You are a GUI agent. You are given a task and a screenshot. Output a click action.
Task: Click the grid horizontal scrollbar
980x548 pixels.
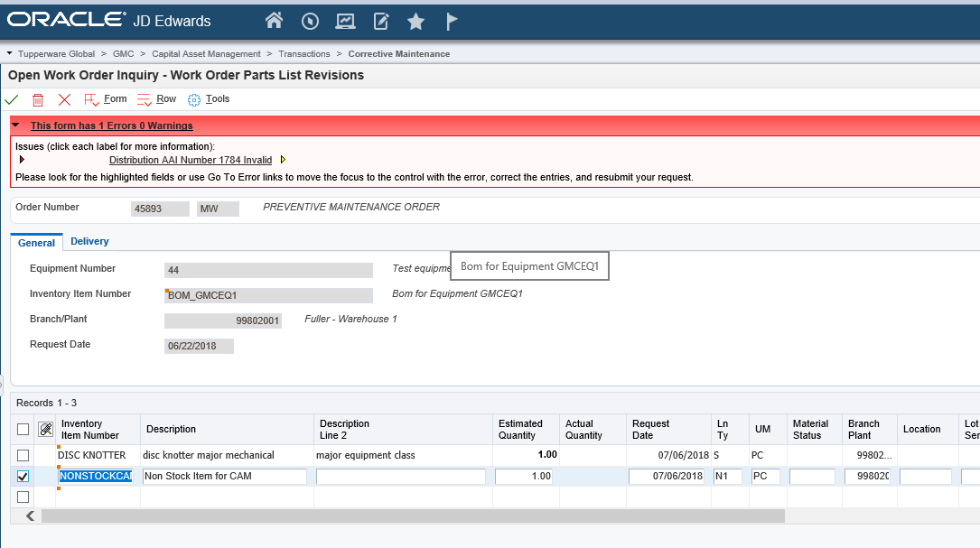[413, 516]
